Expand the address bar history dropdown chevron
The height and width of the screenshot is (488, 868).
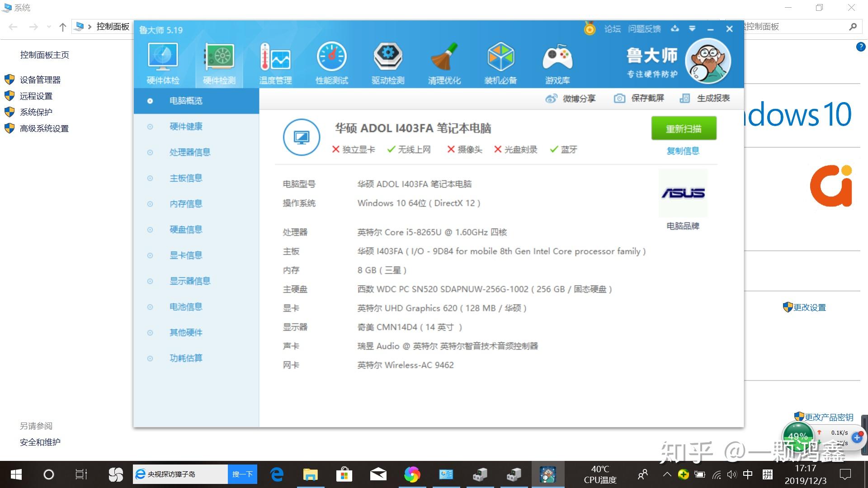point(49,27)
